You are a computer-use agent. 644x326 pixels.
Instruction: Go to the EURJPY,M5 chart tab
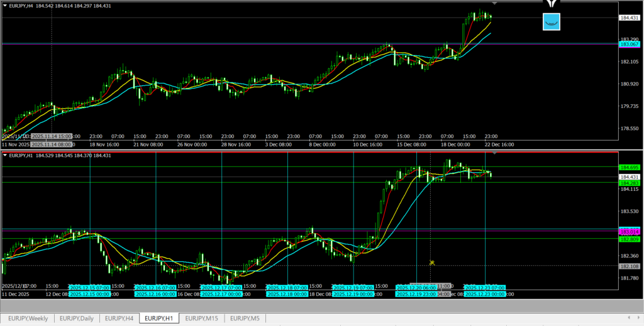[245, 318]
